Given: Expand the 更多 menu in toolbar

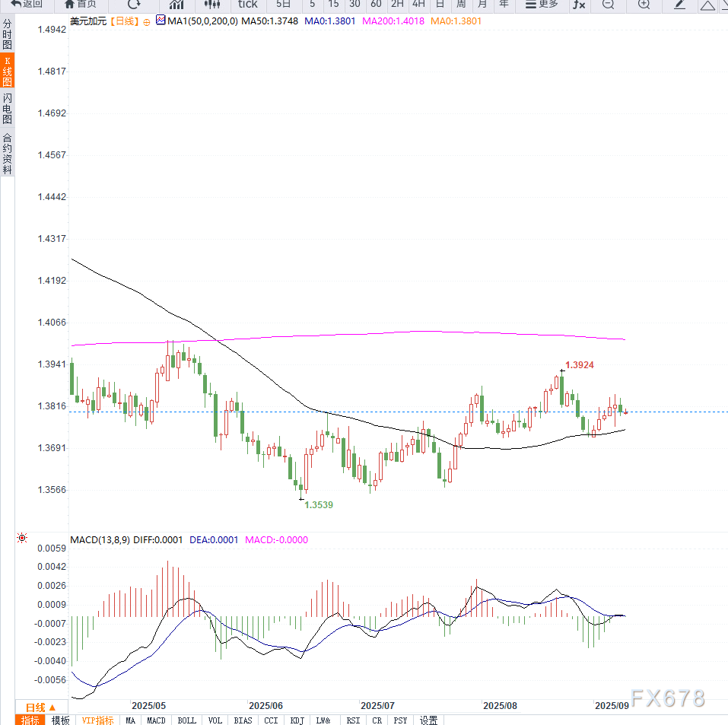Looking at the screenshot, I should tap(542, 5).
